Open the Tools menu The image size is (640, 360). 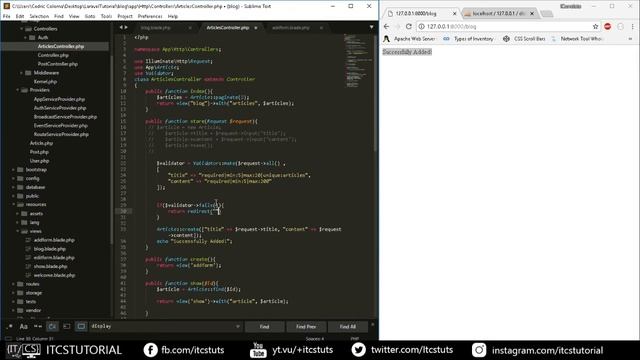(106, 16)
